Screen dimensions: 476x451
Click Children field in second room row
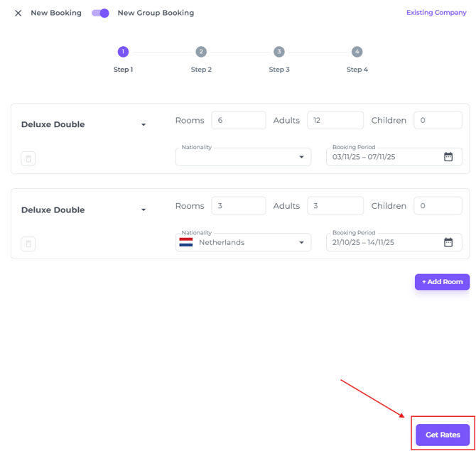[438, 206]
